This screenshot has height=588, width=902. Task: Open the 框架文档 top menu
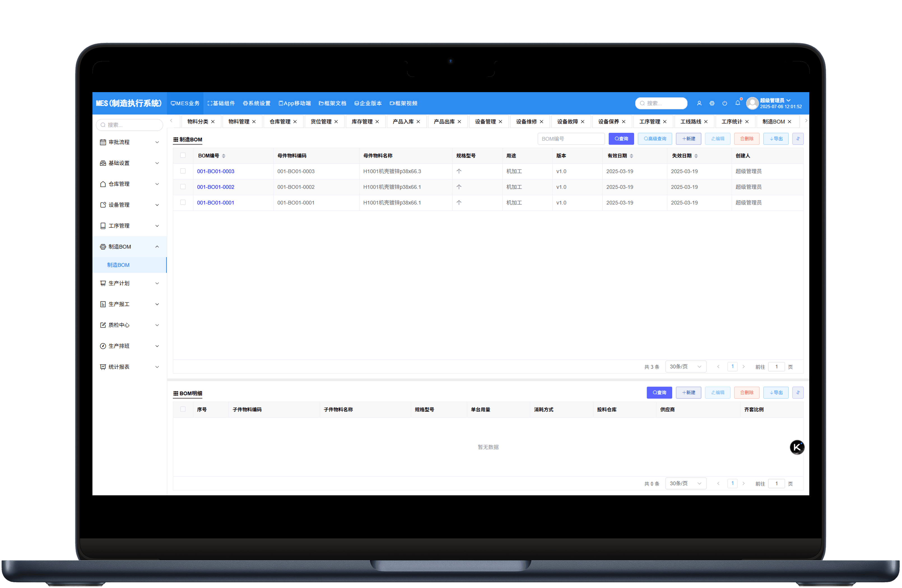[x=333, y=103]
